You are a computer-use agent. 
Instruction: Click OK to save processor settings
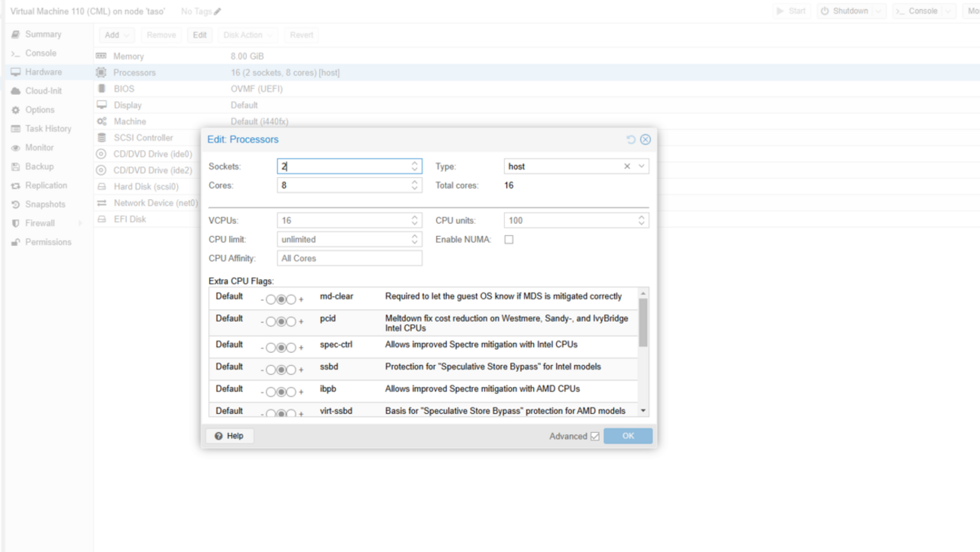pyautogui.click(x=628, y=436)
